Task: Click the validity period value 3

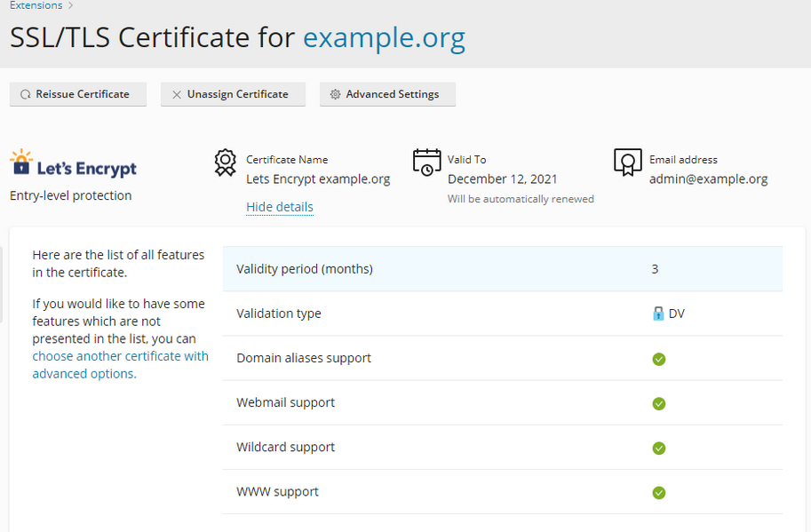Action: pos(655,269)
